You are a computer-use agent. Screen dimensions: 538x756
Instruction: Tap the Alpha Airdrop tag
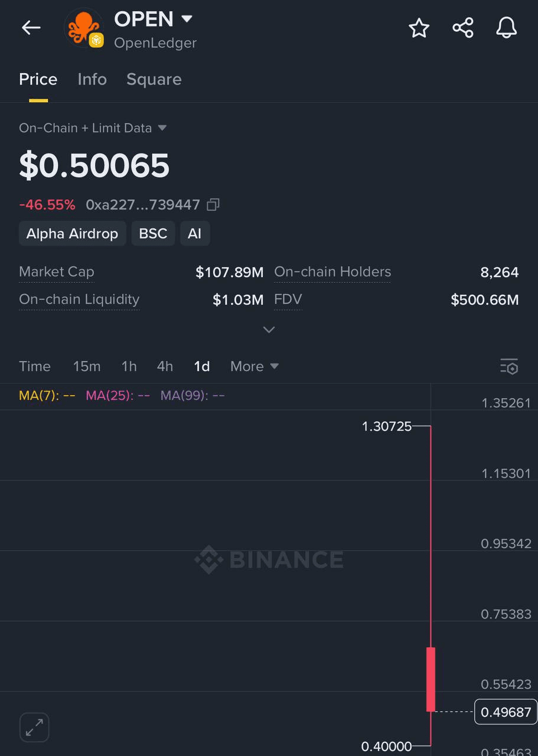(x=72, y=234)
